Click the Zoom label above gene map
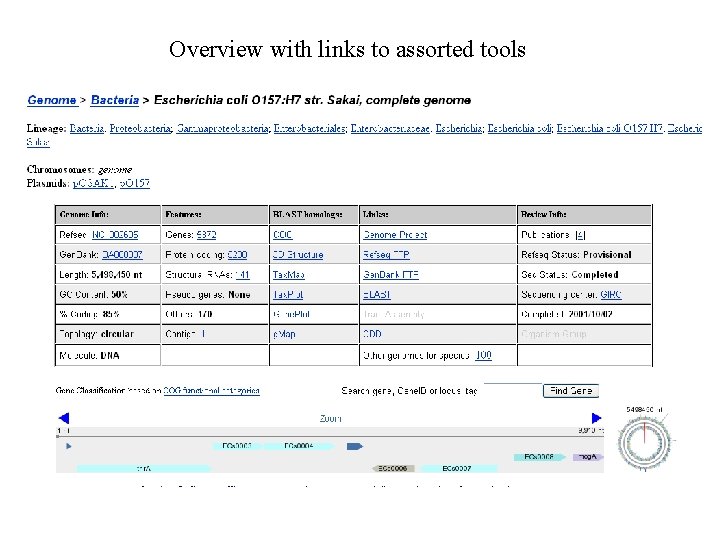The image size is (720, 540). [x=331, y=418]
